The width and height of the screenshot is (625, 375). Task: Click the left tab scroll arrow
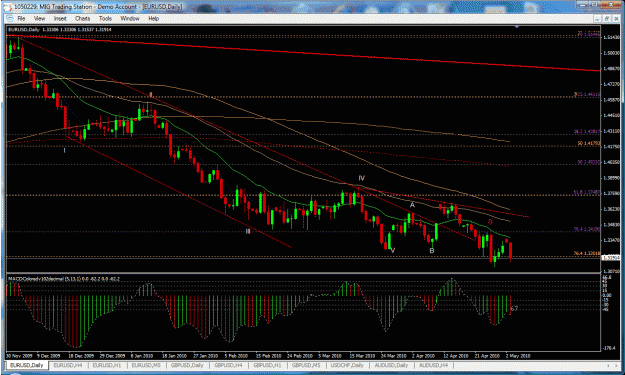click(608, 365)
